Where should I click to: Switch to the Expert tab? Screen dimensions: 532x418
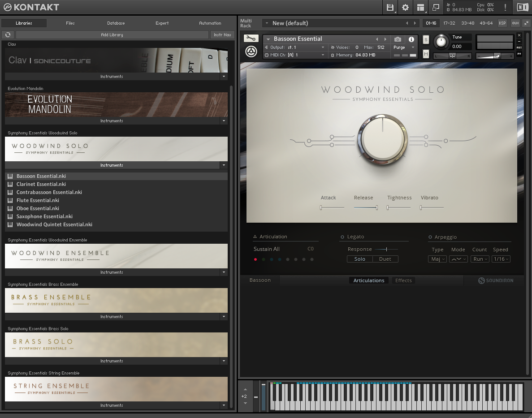coord(162,23)
